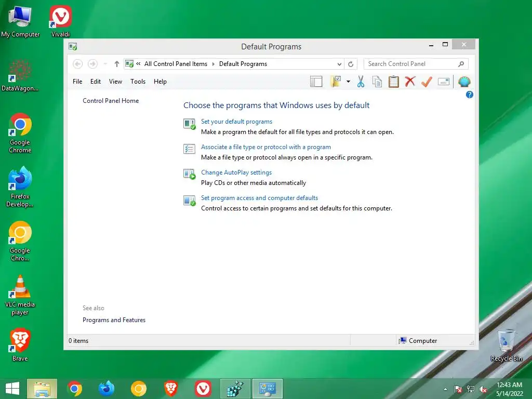Open Vivaldi from the taskbar

point(203,389)
